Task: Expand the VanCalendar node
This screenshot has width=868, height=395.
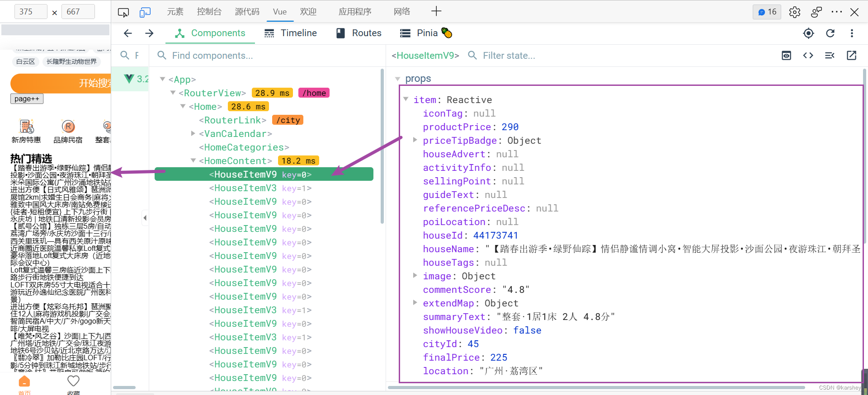Action: (193, 133)
